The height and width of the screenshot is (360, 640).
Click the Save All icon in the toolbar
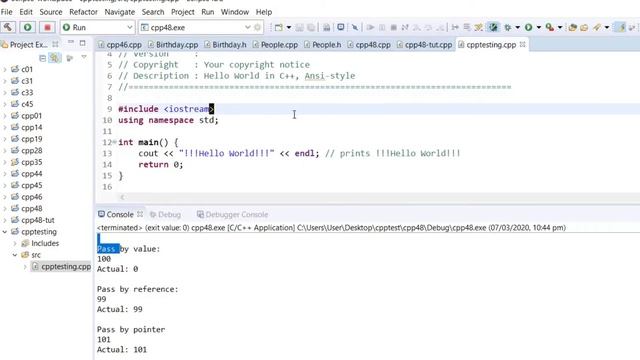pos(311,27)
